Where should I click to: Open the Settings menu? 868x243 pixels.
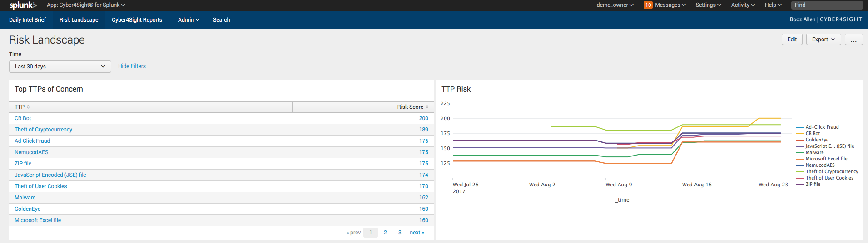coord(708,5)
